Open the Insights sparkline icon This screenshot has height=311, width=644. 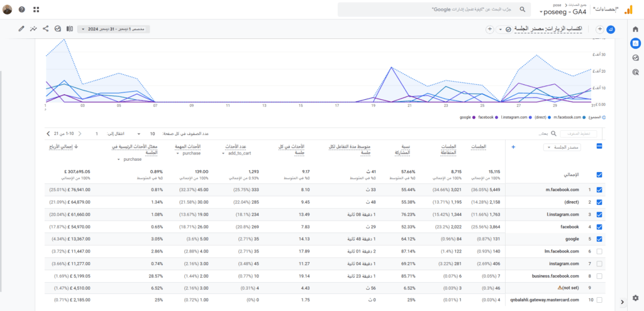point(33,29)
